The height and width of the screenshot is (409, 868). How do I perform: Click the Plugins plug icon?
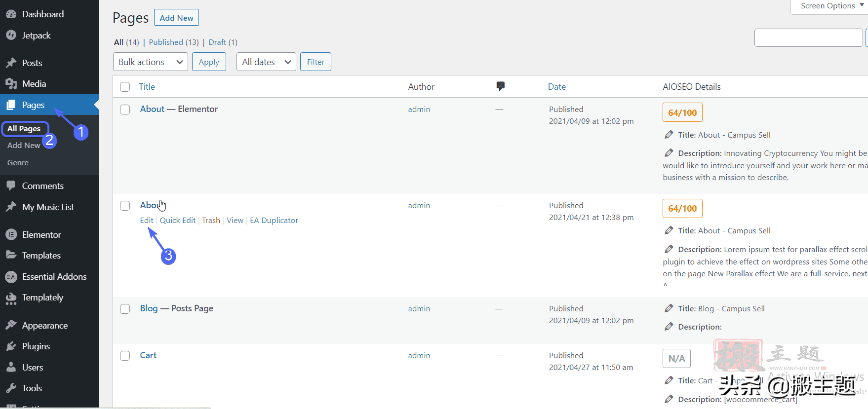click(11, 346)
